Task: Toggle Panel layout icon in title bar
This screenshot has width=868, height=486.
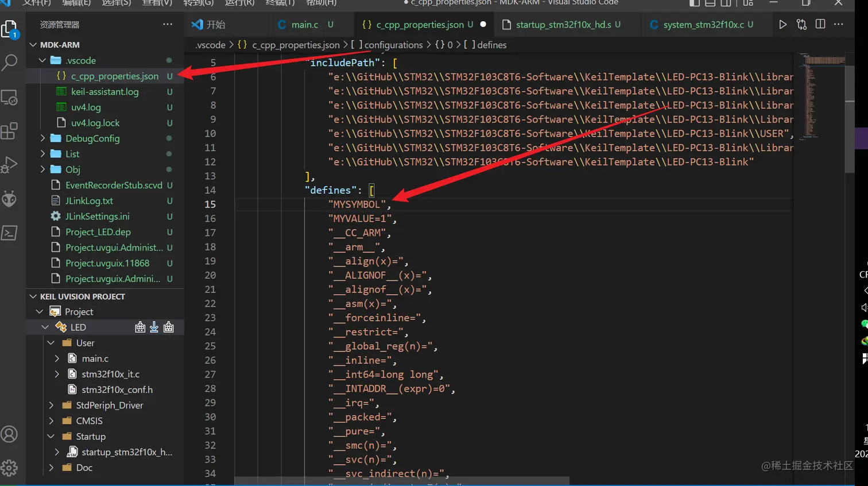Action: pos(710,3)
